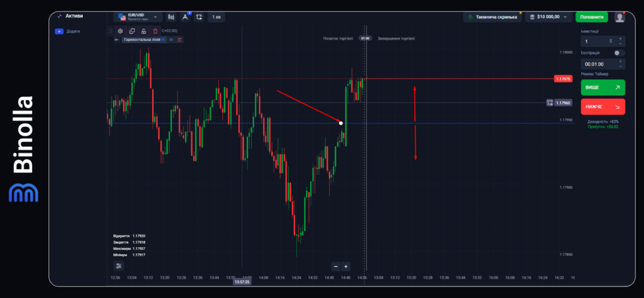Viewport: 644px width, 298px height.
Task: Open the Активи menu
Action: pos(70,16)
